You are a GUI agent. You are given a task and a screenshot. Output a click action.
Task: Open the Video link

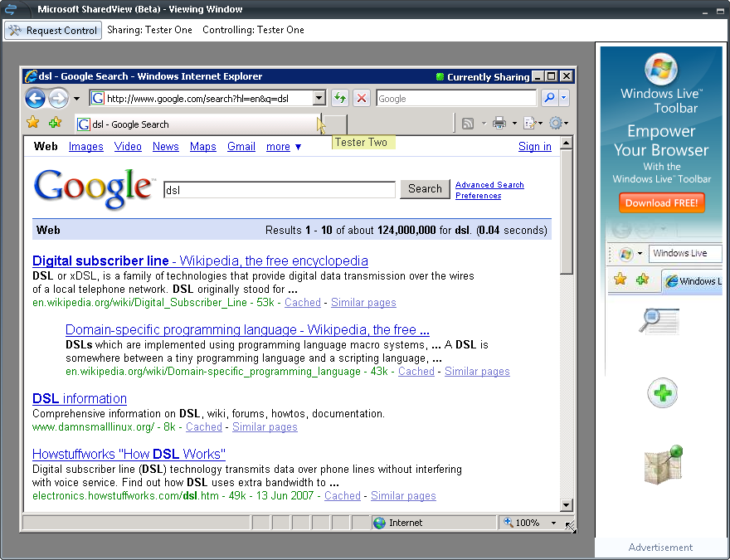coord(128,147)
